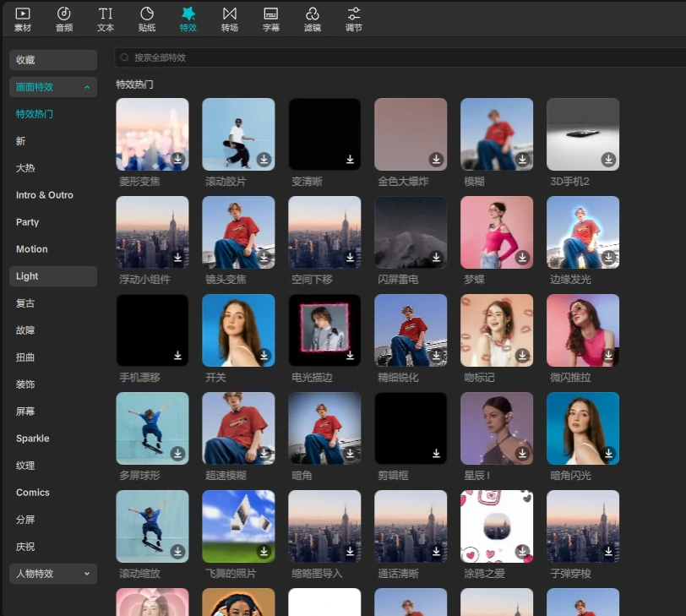686x616 pixels.
Task: Open the 贴纸 stickers icon
Action: (147, 19)
